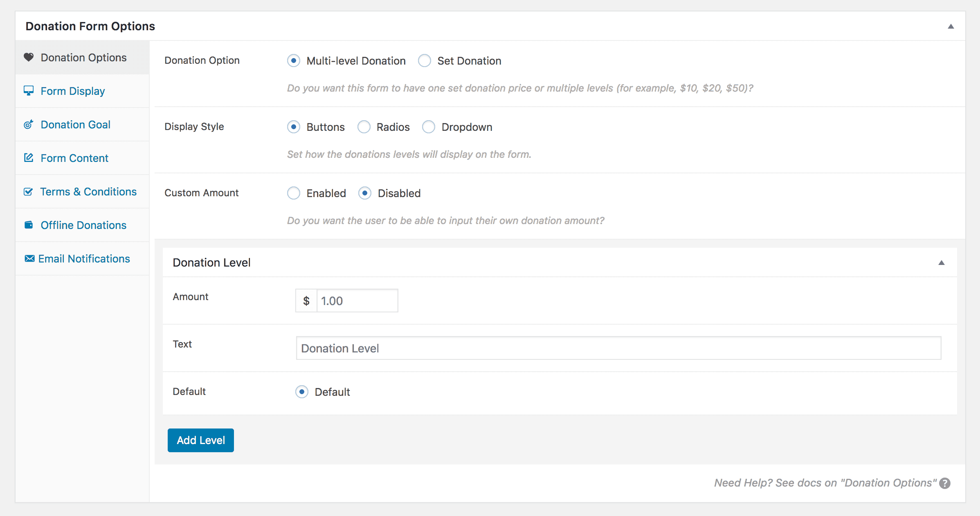980x516 pixels.
Task: Click the Donation Option field label
Action: coord(202,60)
